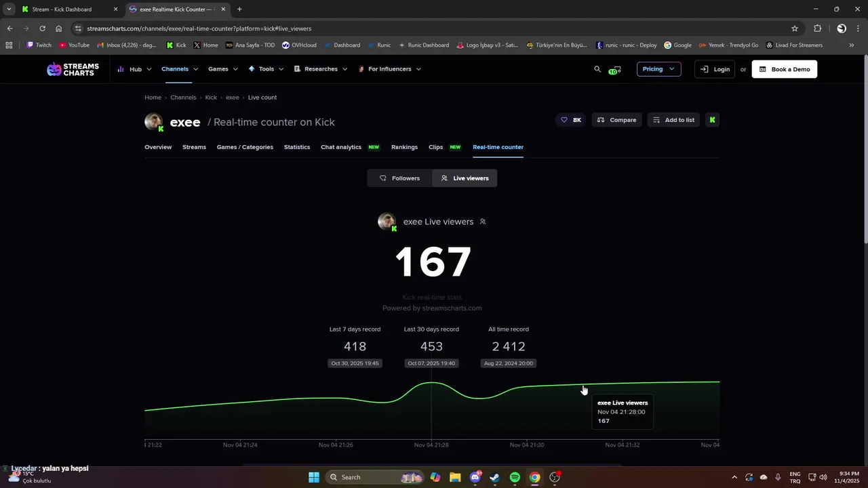The width and height of the screenshot is (868, 488).
Task: Click the Streams Charts logo
Action: pos(73,69)
